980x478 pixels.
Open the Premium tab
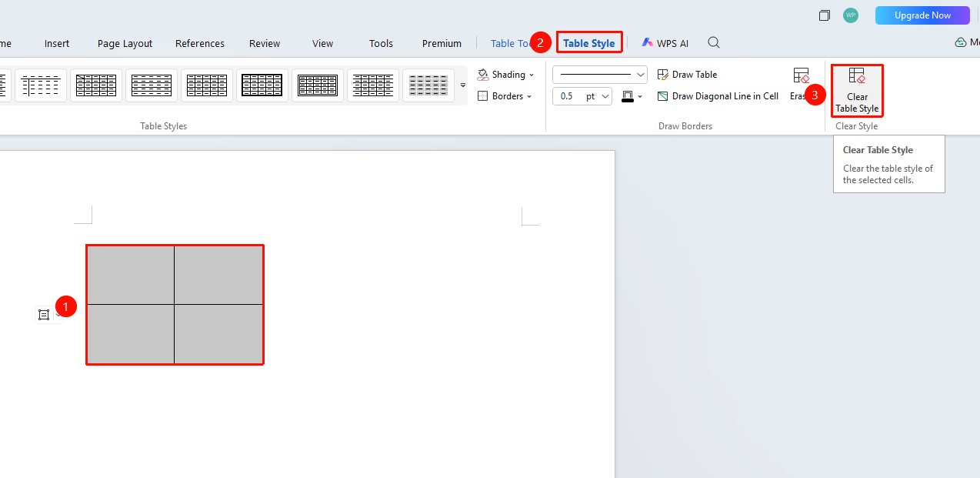[442, 43]
